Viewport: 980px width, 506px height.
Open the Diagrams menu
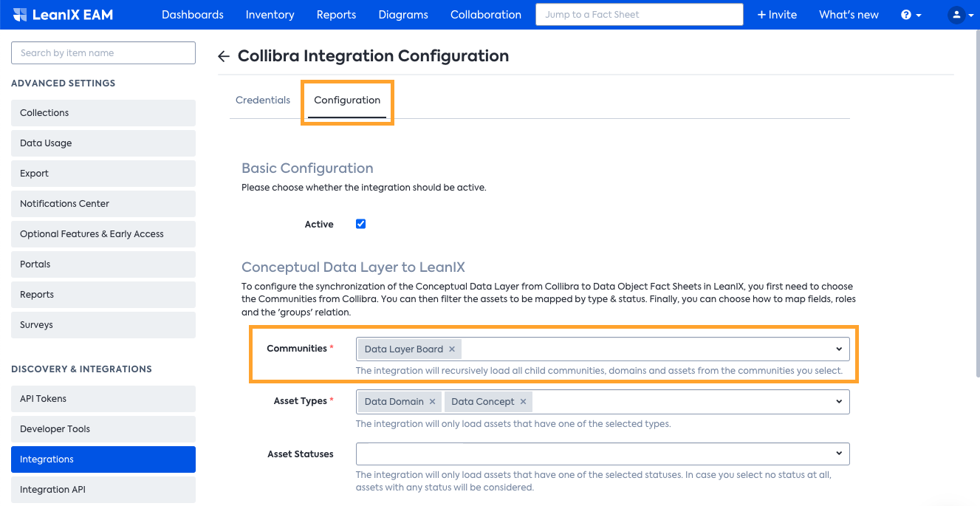[403, 15]
